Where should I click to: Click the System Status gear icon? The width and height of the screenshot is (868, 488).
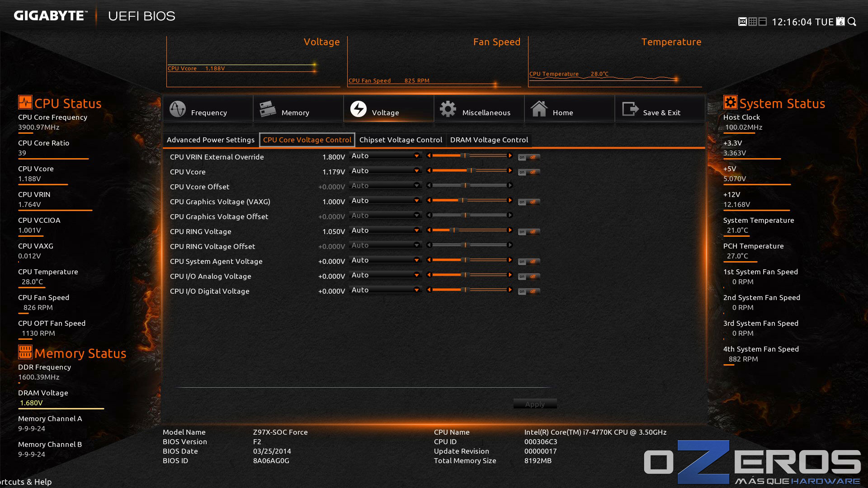click(x=730, y=102)
